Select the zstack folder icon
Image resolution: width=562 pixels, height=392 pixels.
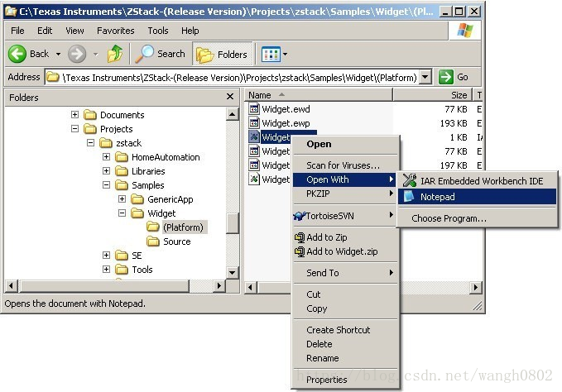click(106, 143)
